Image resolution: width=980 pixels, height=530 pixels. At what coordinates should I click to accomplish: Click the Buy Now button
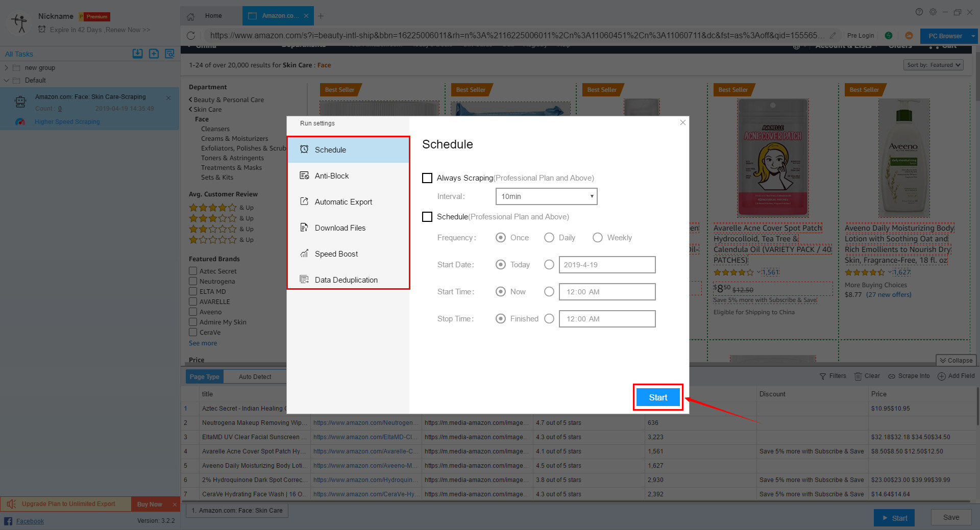(150, 504)
